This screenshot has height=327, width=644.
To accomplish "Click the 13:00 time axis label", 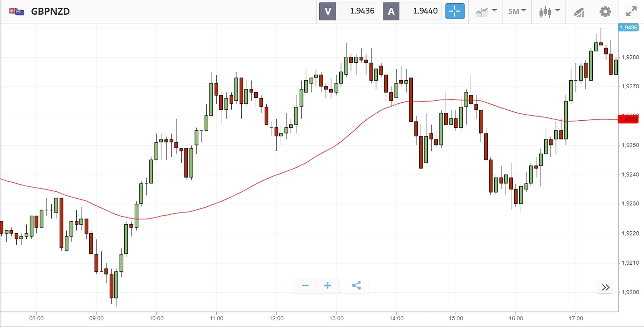I will point(336,318).
